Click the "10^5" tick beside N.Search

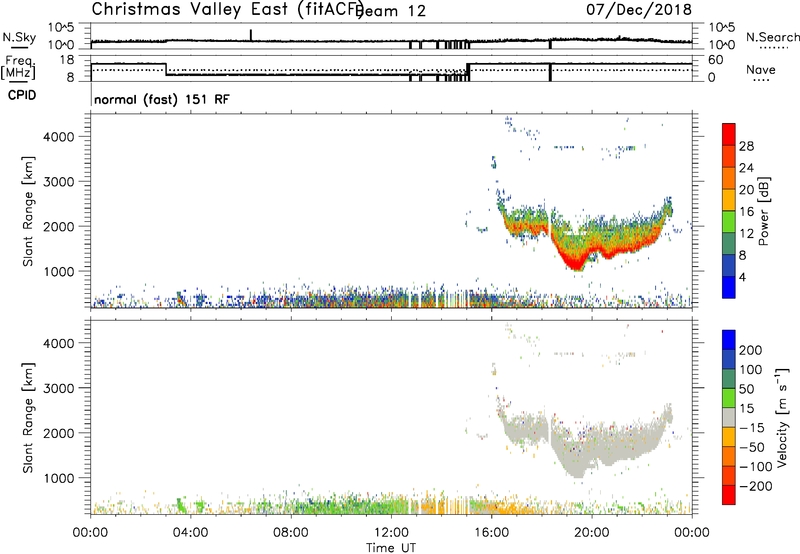click(722, 27)
